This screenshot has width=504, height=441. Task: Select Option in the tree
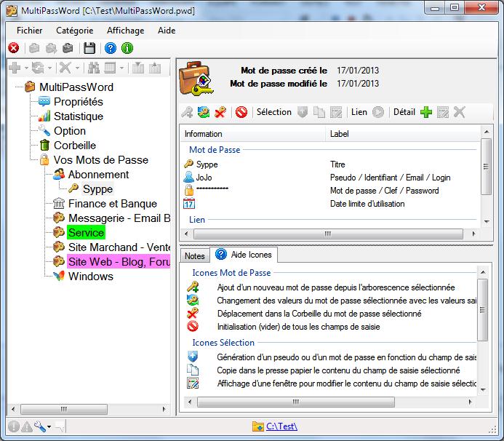tap(70, 131)
